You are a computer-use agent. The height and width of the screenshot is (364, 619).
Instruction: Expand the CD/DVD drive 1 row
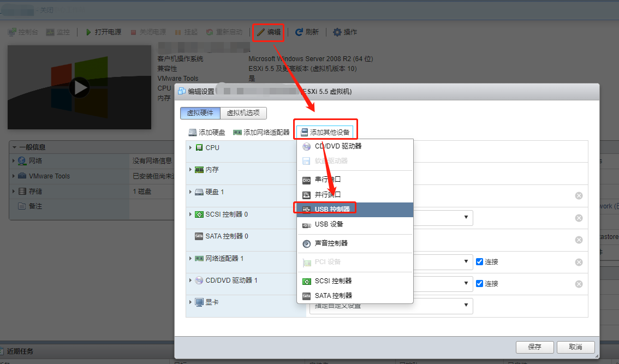(191, 281)
